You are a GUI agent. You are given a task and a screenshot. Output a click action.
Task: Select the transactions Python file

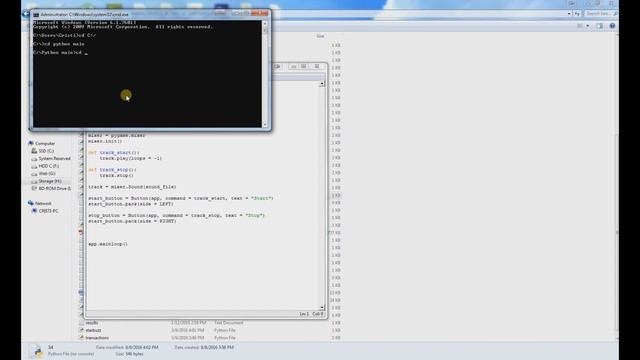click(x=97, y=338)
